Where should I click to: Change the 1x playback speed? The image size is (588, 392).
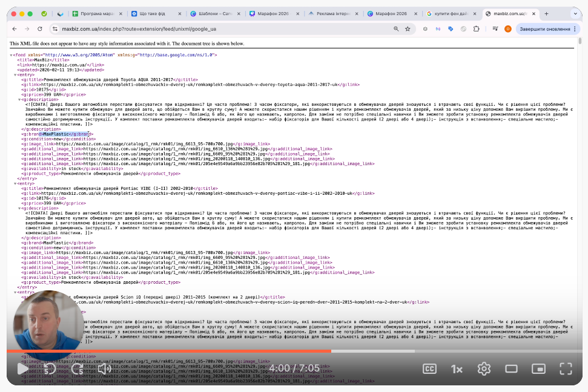tap(457, 369)
